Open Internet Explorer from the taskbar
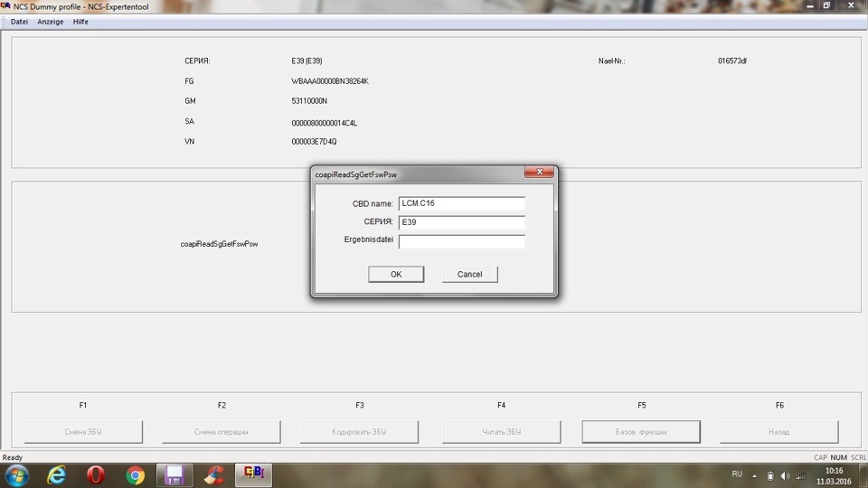Image resolution: width=868 pixels, height=488 pixels. pos(56,475)
